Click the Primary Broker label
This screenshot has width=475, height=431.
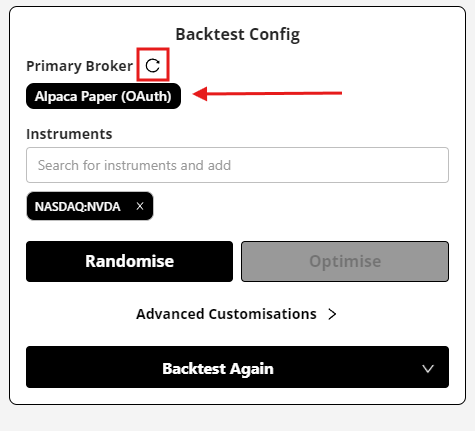point(80,66)
